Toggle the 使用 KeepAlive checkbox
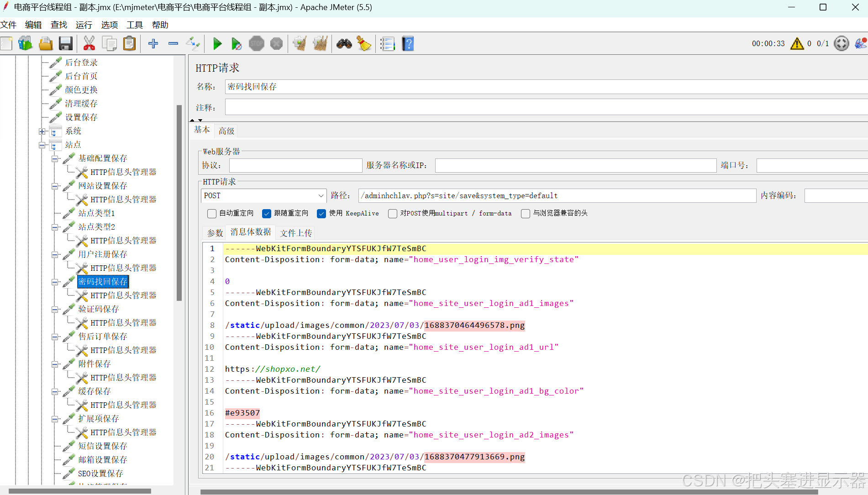868x495 pixels. 321,214
